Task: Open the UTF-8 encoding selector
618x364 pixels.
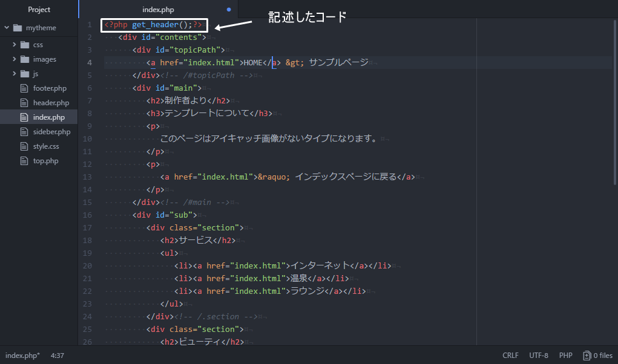Action: [x=539, y=356]
